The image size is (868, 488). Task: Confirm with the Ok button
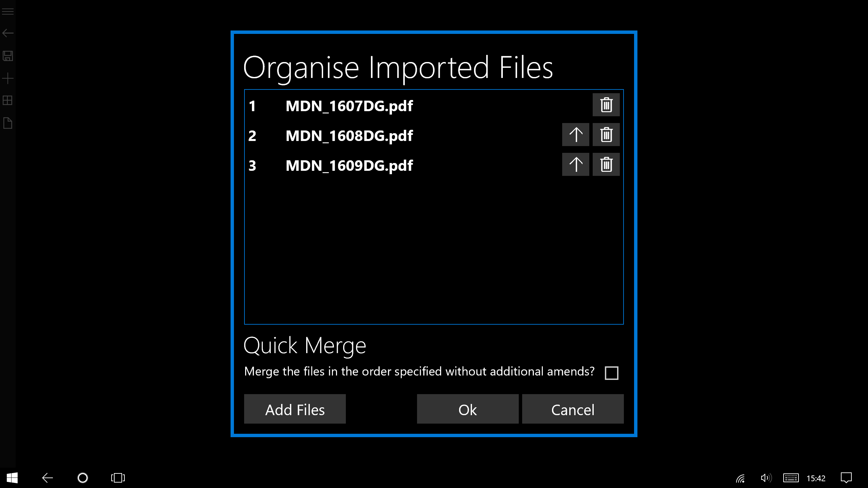pos(468,409)
